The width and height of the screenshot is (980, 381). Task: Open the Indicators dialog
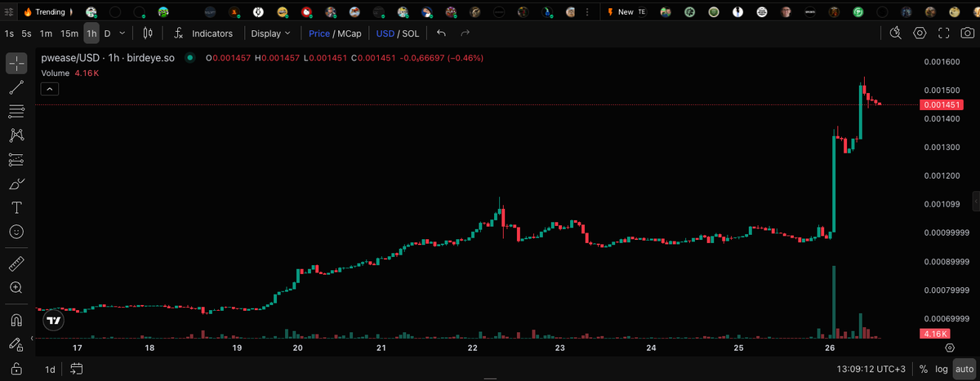(212, 33)
